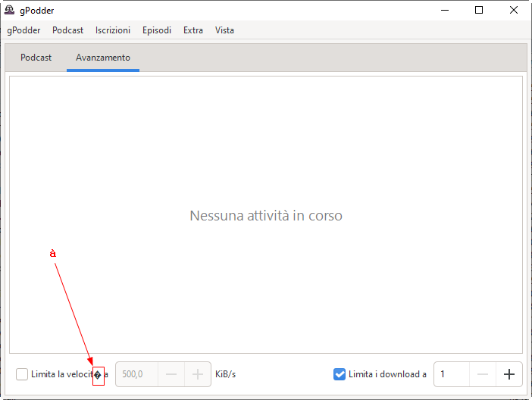Maximize the gPodder window

pyautogui.click(x=479, y=10)
